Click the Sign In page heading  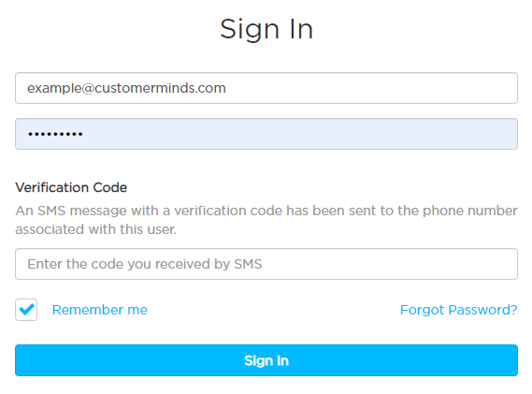pyautogui.click(x=266, y=29)
